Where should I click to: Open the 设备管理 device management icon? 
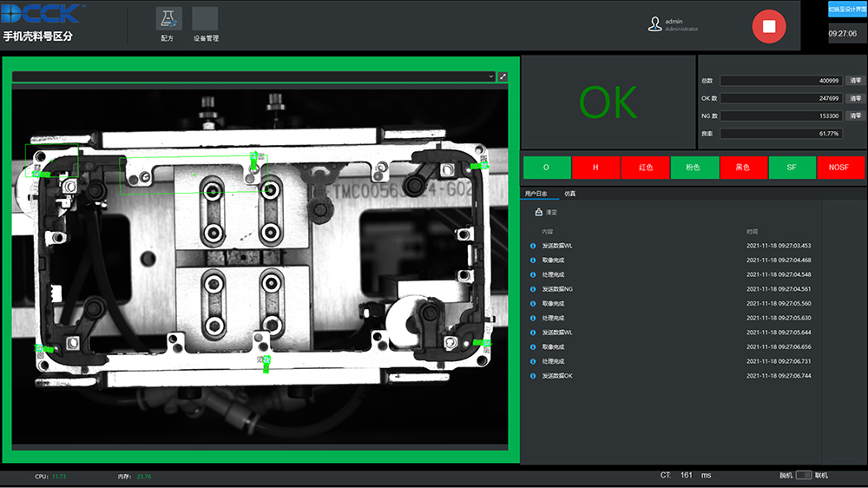pos(205,20)
